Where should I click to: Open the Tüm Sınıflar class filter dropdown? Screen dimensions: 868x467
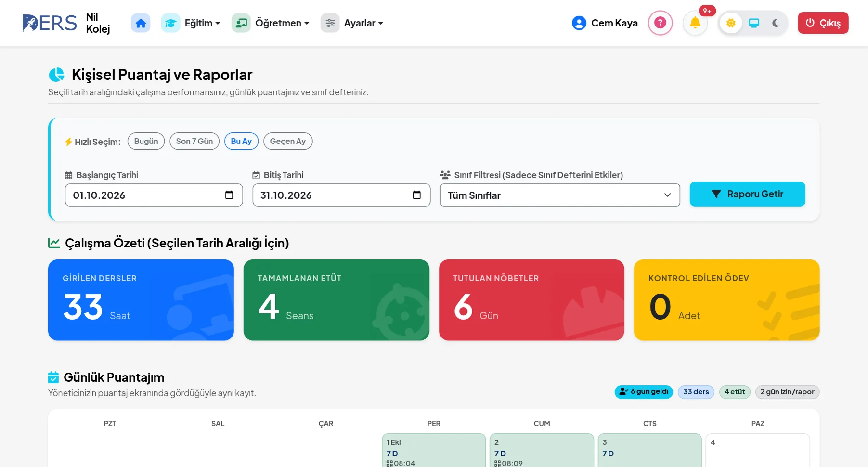560,195
